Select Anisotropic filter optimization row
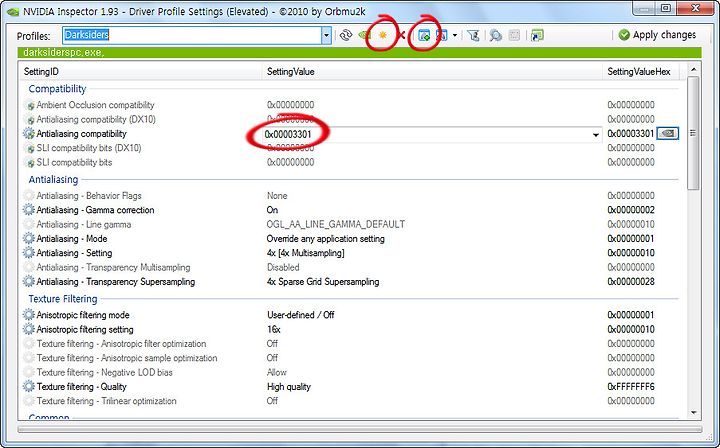720x448 pixels. pyautogui.click(x=122, y=343)
